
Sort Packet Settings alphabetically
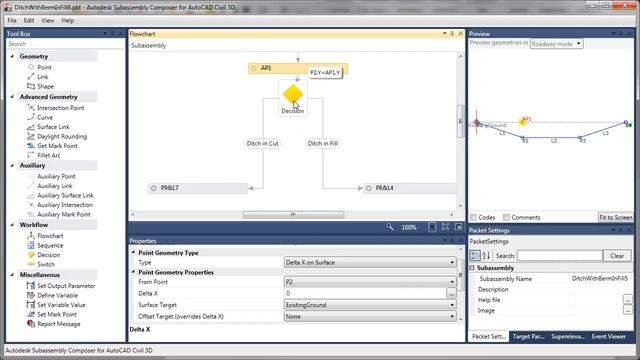point(486,256)
